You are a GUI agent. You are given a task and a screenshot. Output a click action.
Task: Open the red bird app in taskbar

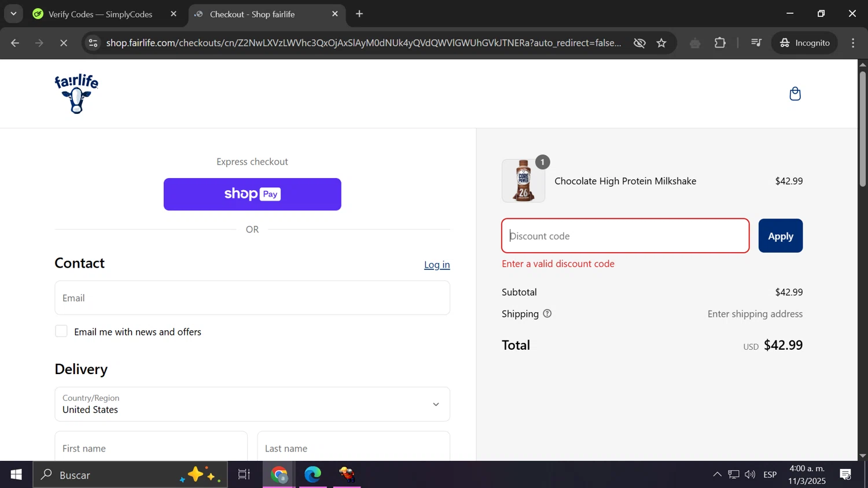pos(347,475)
